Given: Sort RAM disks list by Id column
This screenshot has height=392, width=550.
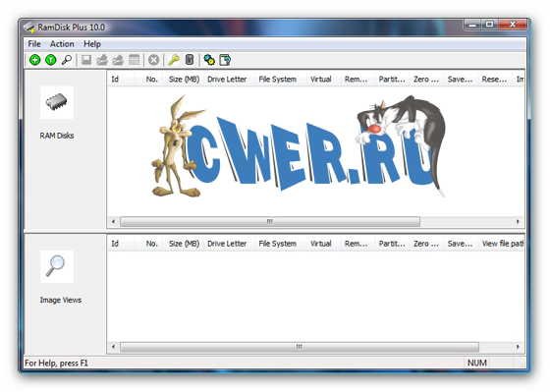Looking at the screenshot, I should point(121,80).
